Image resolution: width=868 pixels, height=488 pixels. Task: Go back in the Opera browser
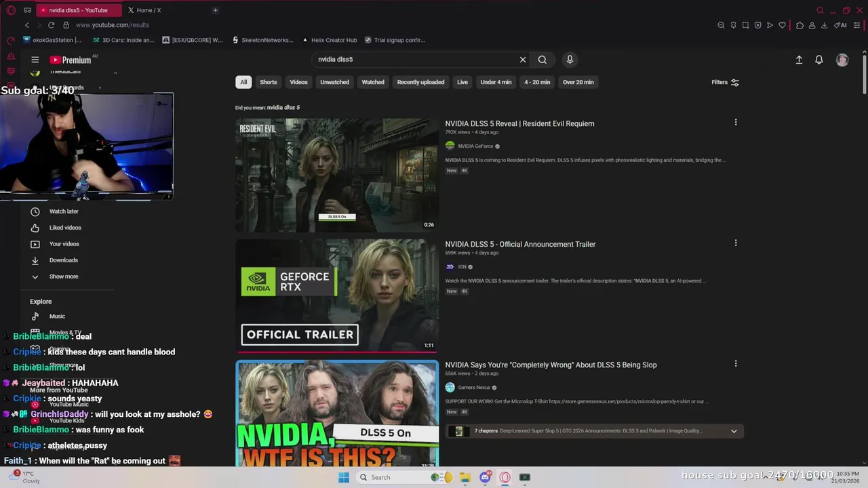pyautogui.click(x=27, y=25)
